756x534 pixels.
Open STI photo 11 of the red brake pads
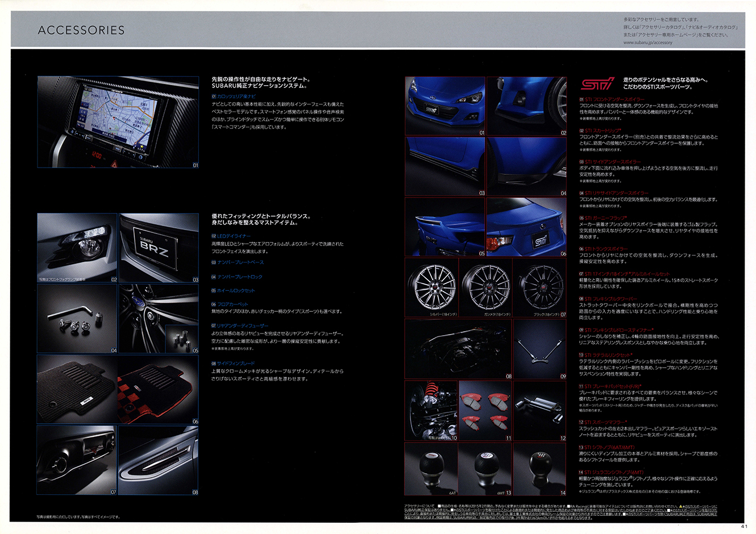click(486, 411)
